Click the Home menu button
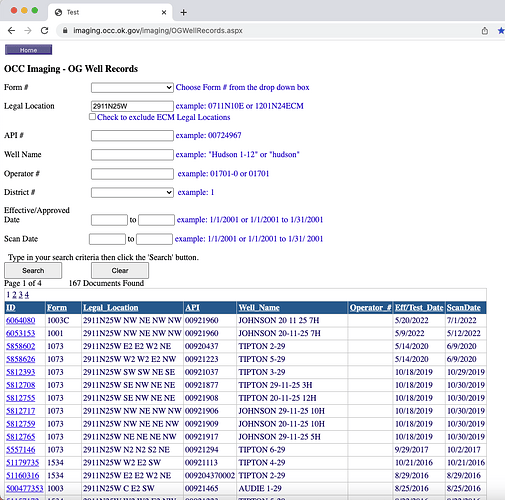 coord(28,50)
